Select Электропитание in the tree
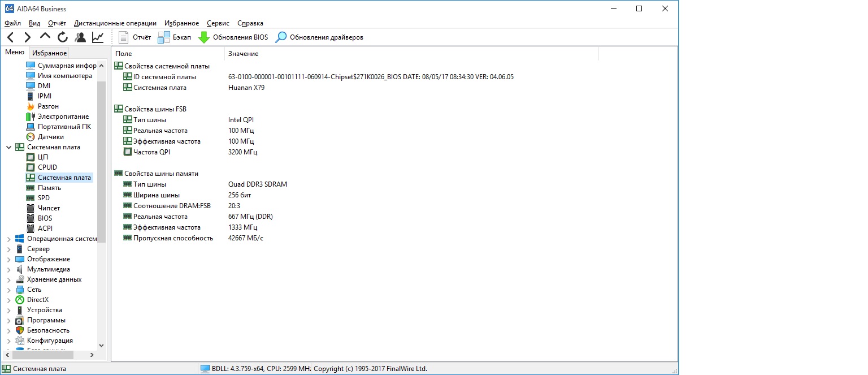The width and height of the screenshot is (868, 375). [58, 117]
